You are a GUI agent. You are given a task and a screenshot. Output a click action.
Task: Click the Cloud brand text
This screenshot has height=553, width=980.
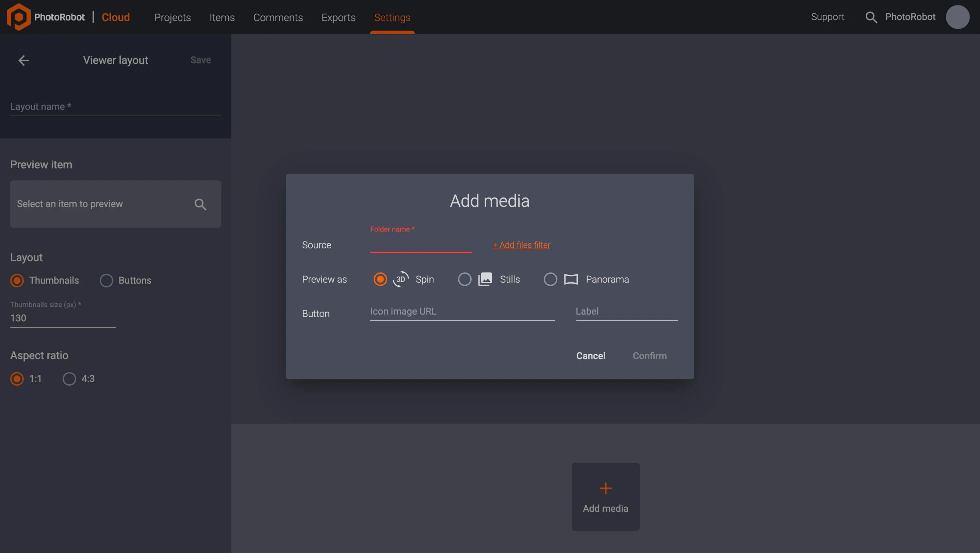pyautogui.click(x=116, y=17)
